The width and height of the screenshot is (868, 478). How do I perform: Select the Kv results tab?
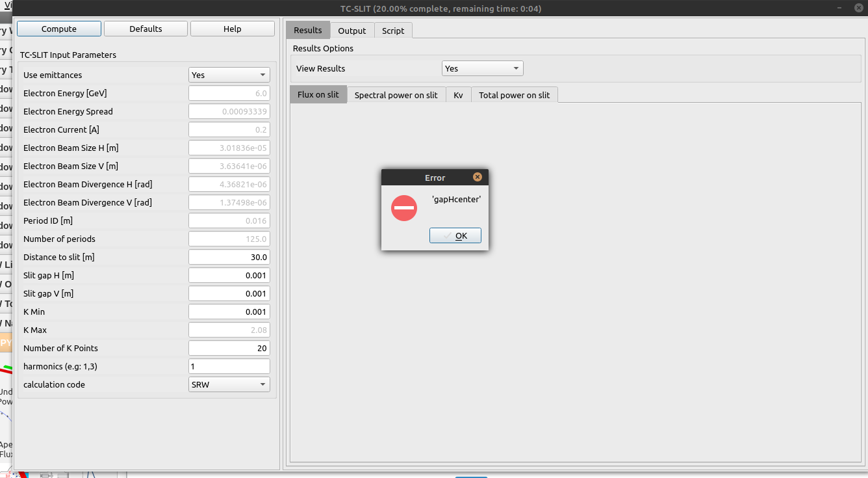[458, 94]
